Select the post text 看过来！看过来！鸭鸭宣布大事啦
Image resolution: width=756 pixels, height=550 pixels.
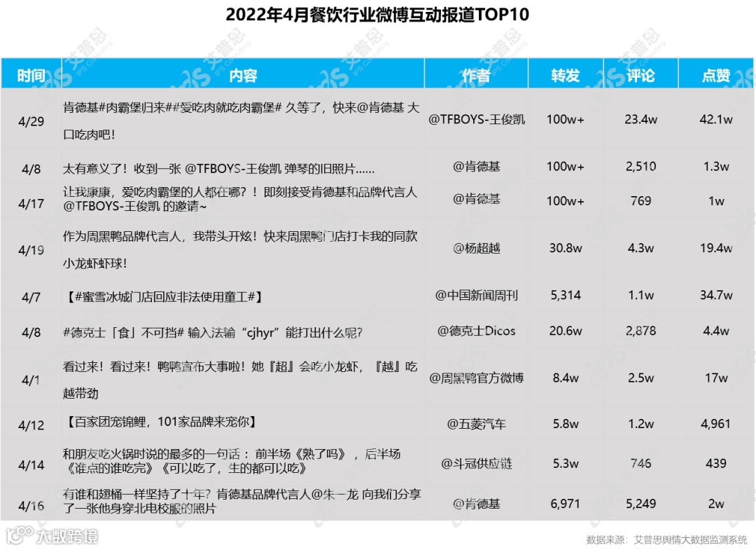click(x=240, y=380)
